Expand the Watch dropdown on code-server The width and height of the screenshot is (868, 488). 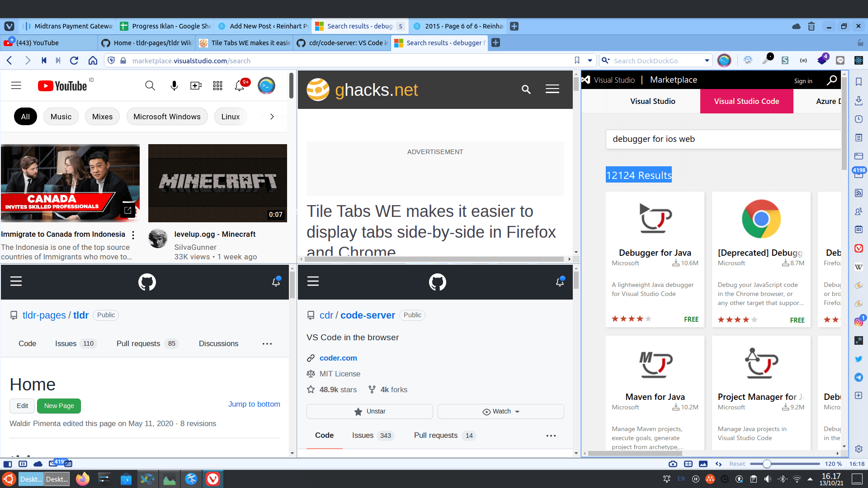(501, 411)
